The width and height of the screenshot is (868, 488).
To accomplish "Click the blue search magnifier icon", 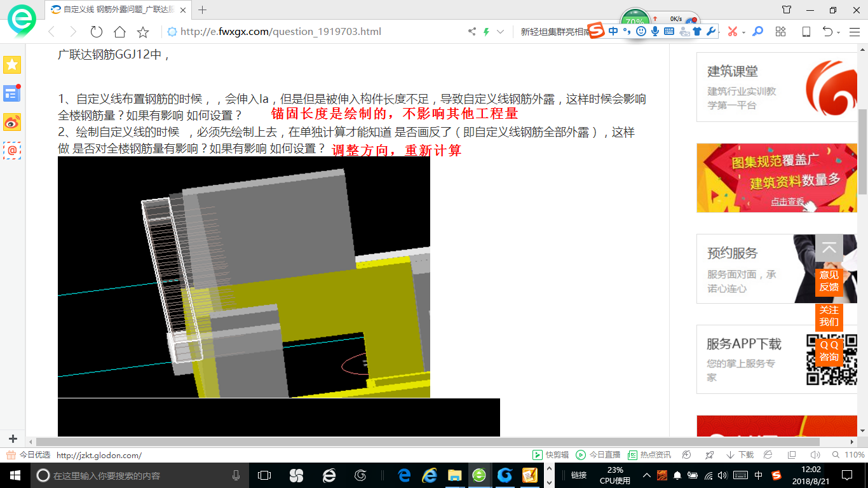I will (x=757, y=32).
